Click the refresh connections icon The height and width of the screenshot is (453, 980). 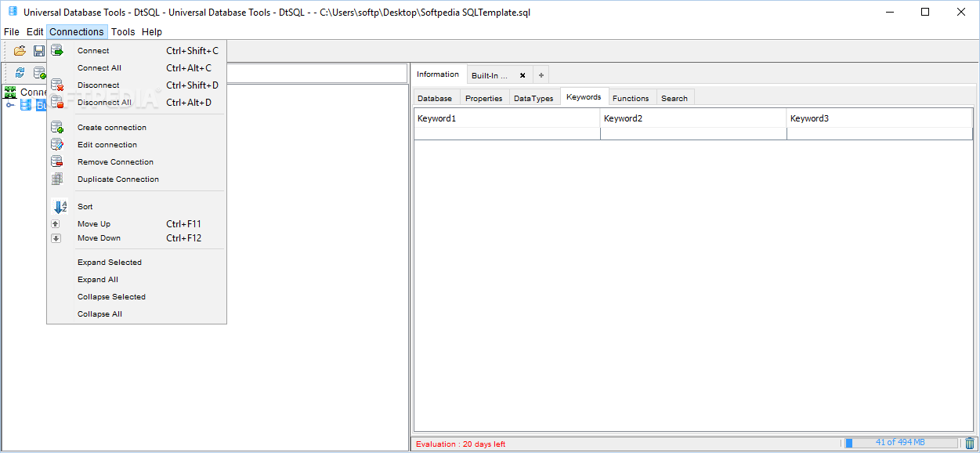point(20,73)
